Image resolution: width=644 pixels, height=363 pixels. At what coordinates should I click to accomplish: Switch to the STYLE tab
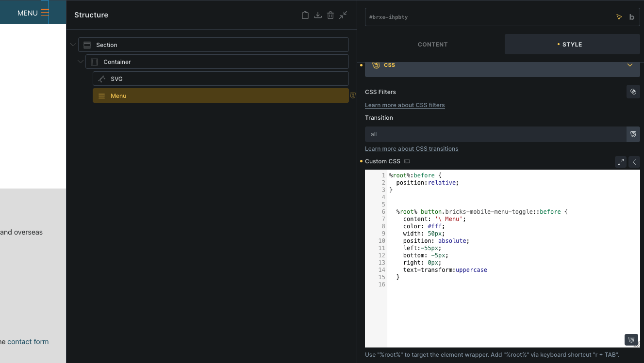pos(572,44)
